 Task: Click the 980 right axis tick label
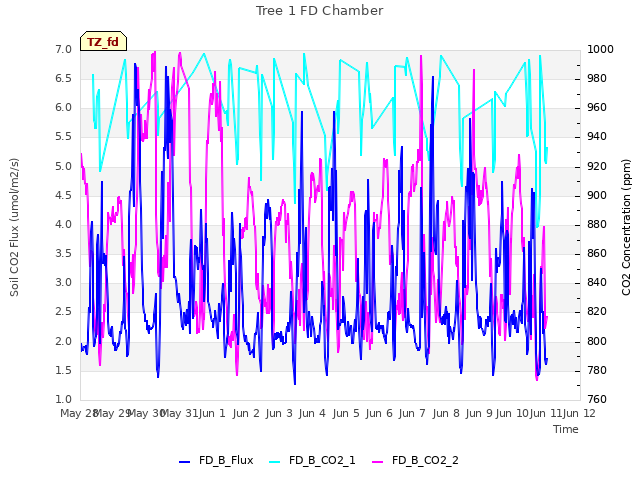click(x=597, y=78)
